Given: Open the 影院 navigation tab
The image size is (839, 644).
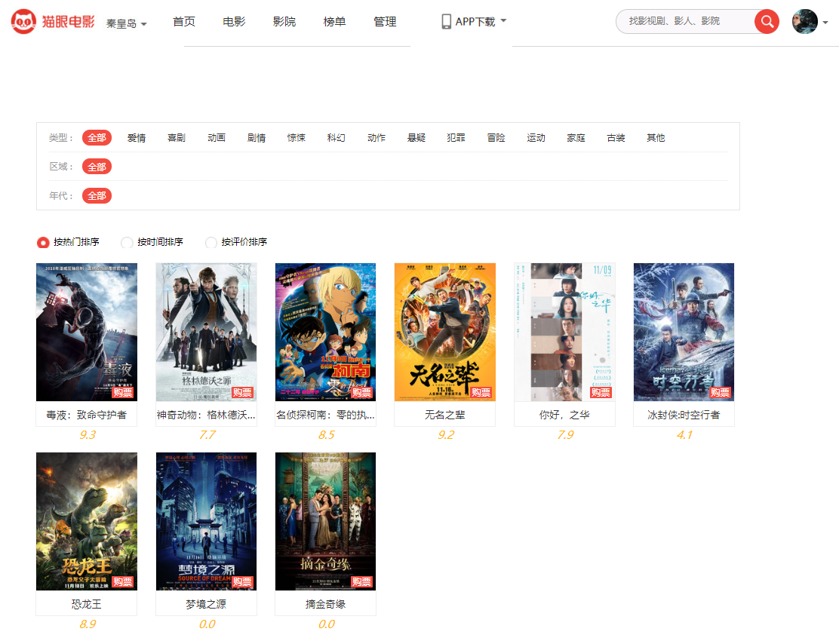Looking at the screenshot, I should point(284,21).
